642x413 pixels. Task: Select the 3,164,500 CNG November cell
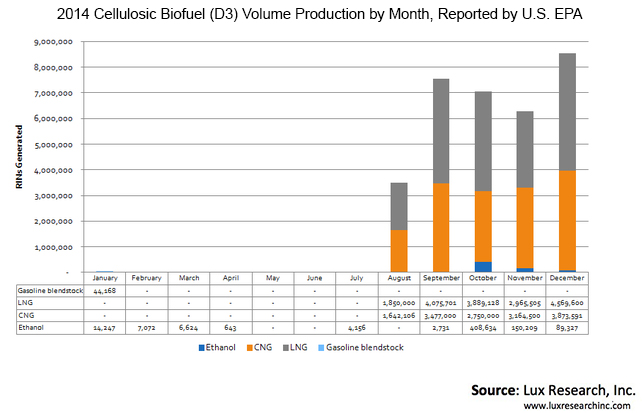coord(525,316)
